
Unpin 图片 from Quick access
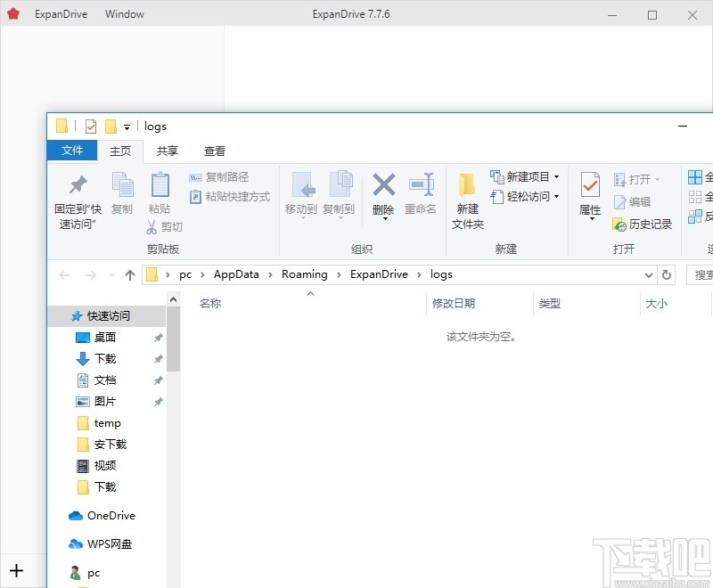[x=158, y=401]
